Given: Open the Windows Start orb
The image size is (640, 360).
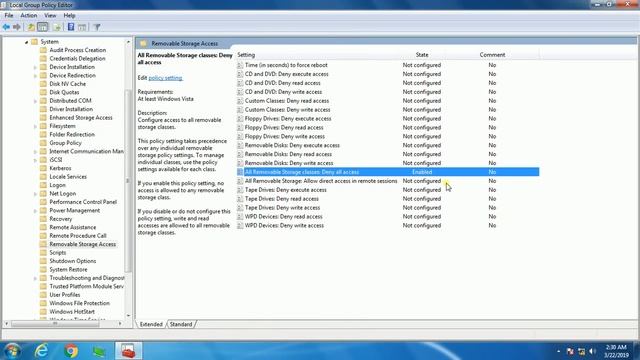Looking at the screenshot, I should tap(12, 351).
